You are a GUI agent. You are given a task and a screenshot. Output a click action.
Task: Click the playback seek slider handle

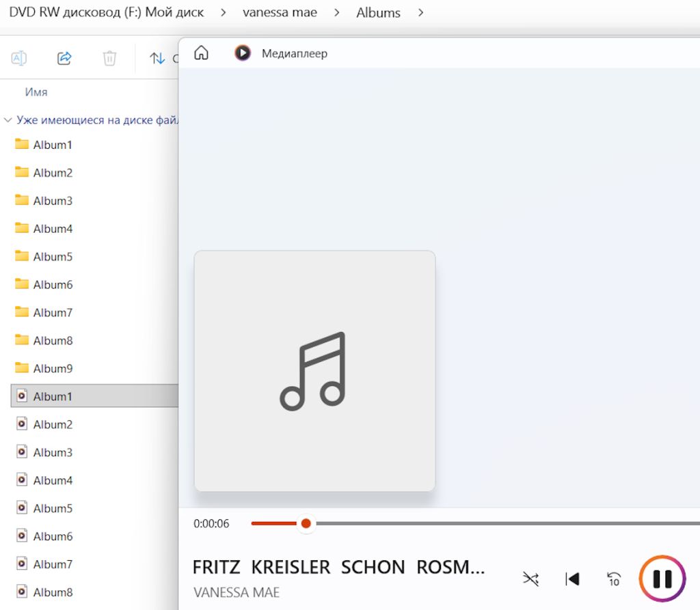306,523
